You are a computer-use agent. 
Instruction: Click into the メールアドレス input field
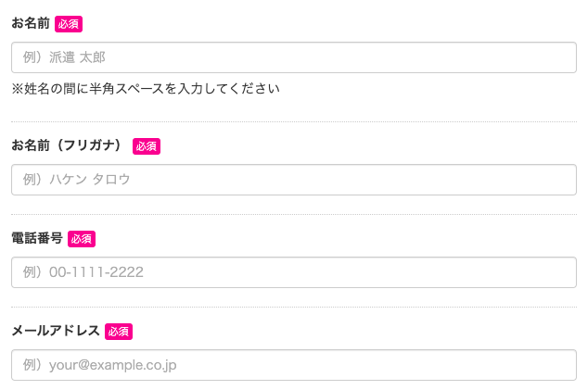click(x=293, y=365)
